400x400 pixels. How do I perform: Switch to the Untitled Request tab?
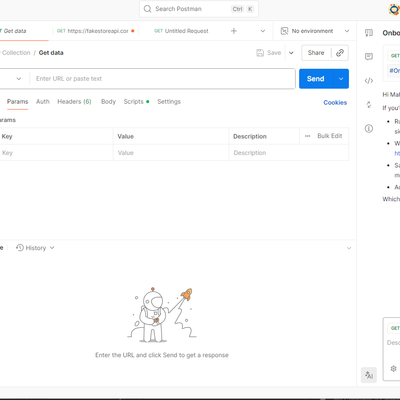[181, 31]
